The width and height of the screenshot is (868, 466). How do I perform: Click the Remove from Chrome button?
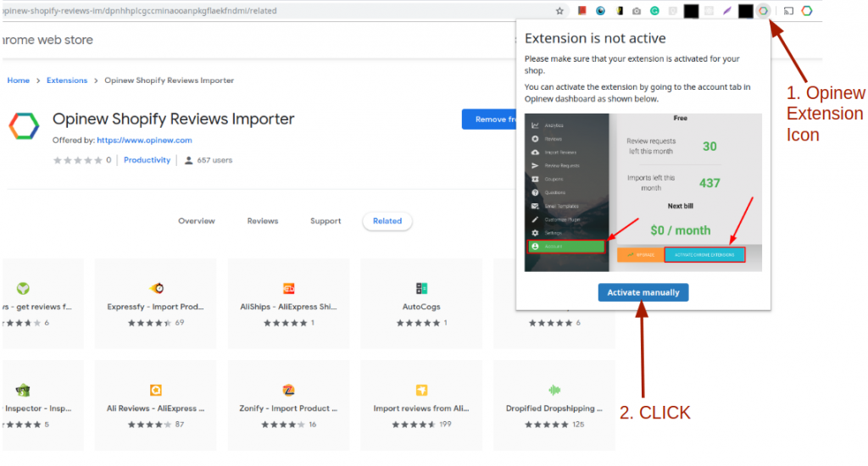tap(489, 119)
